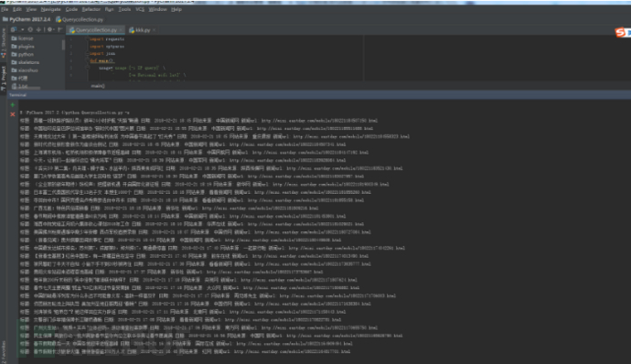
Task: Open the eastday URL in the 日本第二代 row
Action: tap(313, 192)
